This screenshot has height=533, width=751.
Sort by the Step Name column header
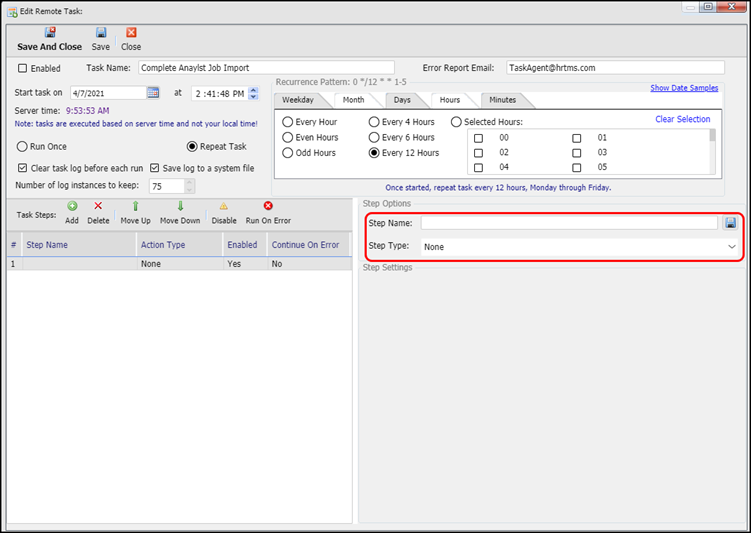click(x=80, y=245)
